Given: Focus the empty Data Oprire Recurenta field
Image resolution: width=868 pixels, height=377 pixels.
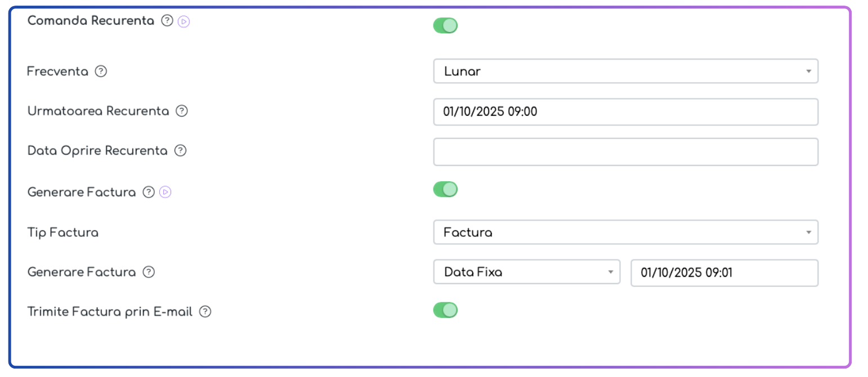Looking at the screenshot, I should point(625,152).
